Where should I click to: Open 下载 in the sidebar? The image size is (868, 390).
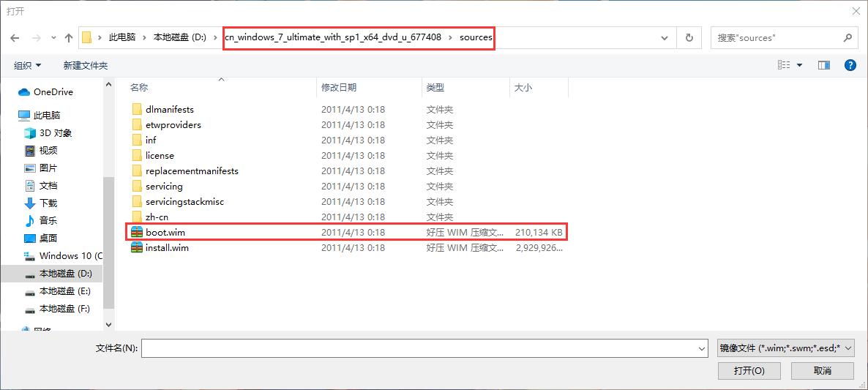point(41,203)
